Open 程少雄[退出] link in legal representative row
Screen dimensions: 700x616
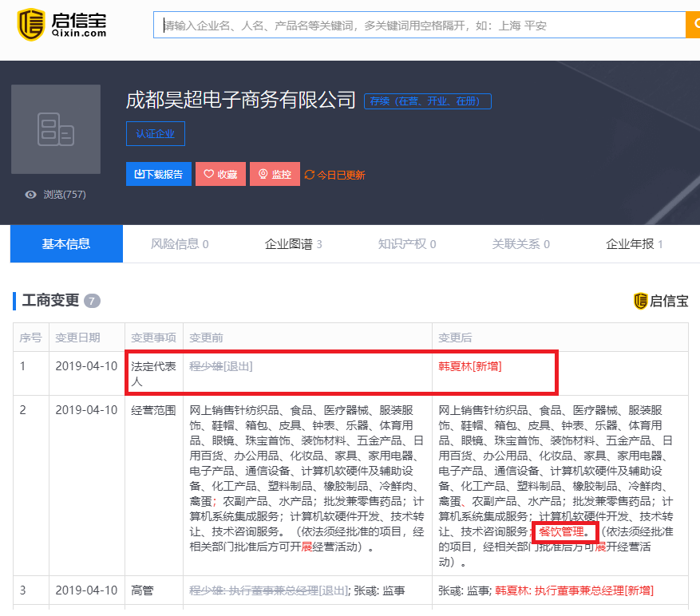pos(221,366)
